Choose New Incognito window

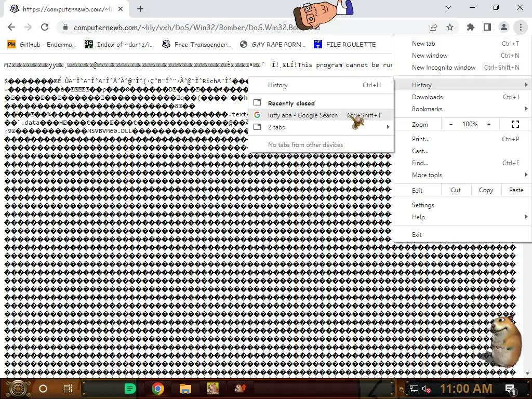(462, 67)
